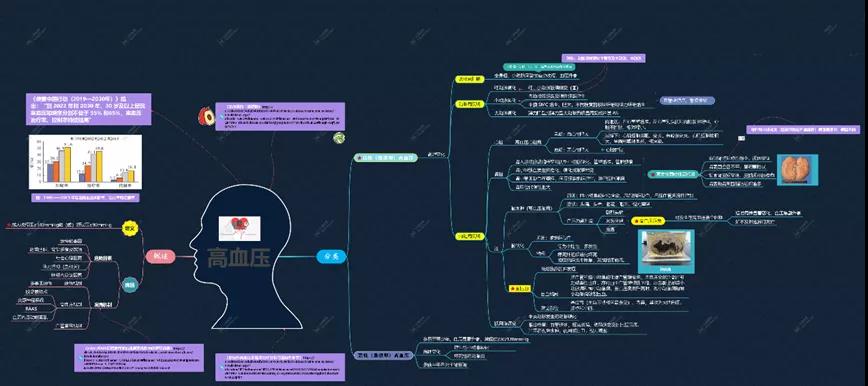
Task: Select the 恶性（急进型）高血压 node
Action: tap(383, 356)
